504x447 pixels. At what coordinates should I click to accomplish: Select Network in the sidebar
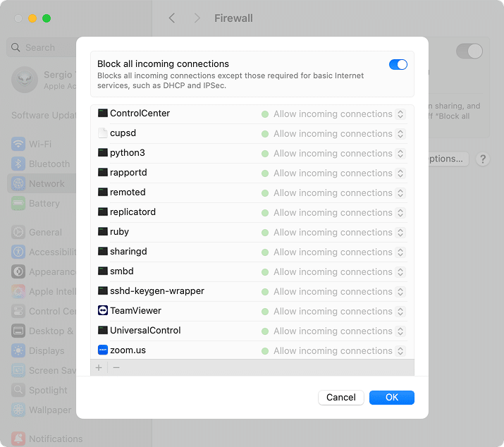click(x=47, y=184)
